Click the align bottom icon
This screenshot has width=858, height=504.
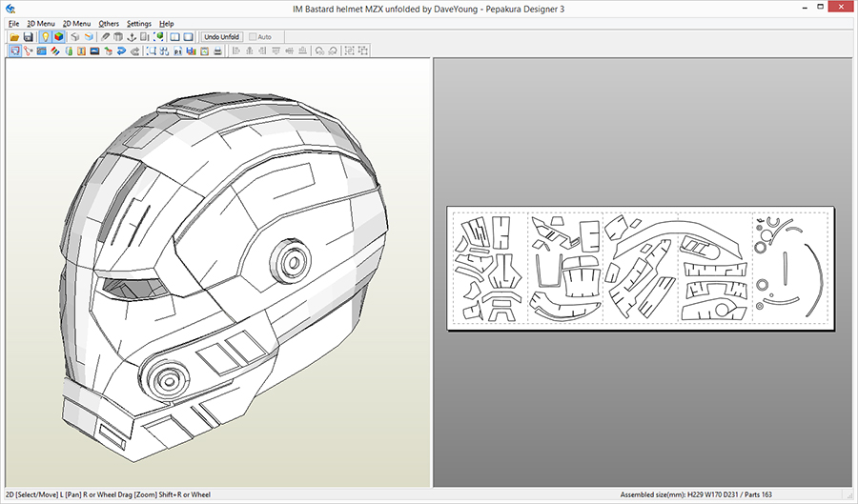pyautogui.click(x=302, y=50)
